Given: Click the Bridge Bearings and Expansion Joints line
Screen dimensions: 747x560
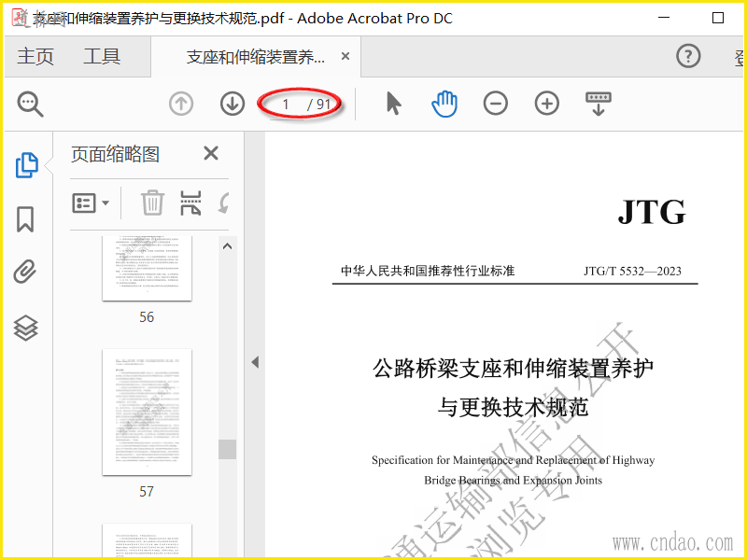Looking at the screenshot, I should pos(513,480).
